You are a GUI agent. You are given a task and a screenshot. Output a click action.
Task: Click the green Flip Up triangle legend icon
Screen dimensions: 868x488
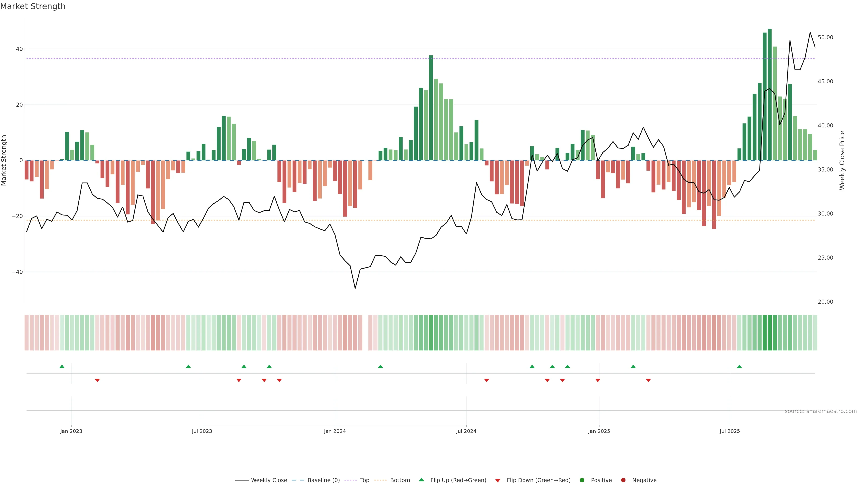coord(421,480)
